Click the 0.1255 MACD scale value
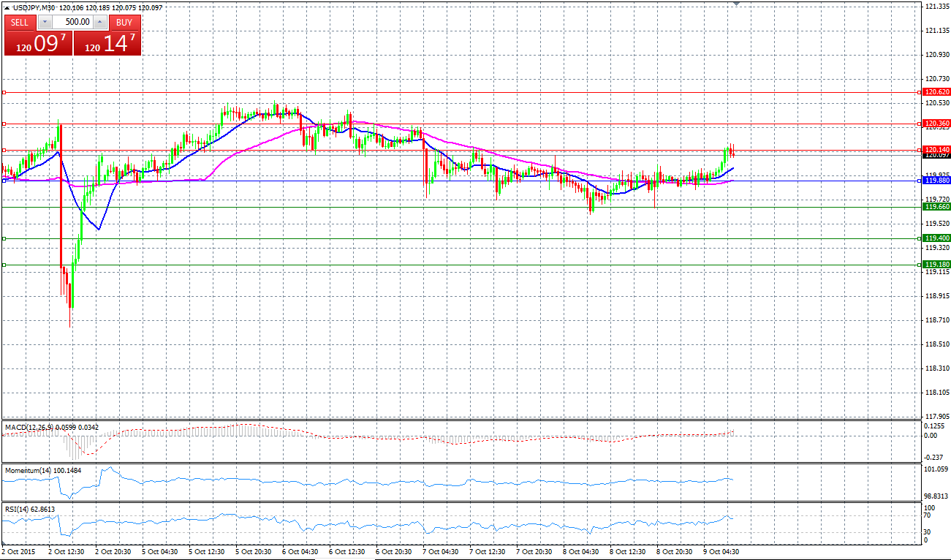The image size is (951, 560). point(935,425)
